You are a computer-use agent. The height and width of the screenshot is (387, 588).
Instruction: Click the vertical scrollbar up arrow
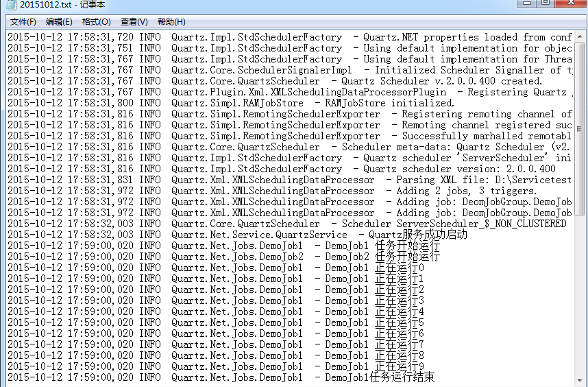(x=579, y=37)
